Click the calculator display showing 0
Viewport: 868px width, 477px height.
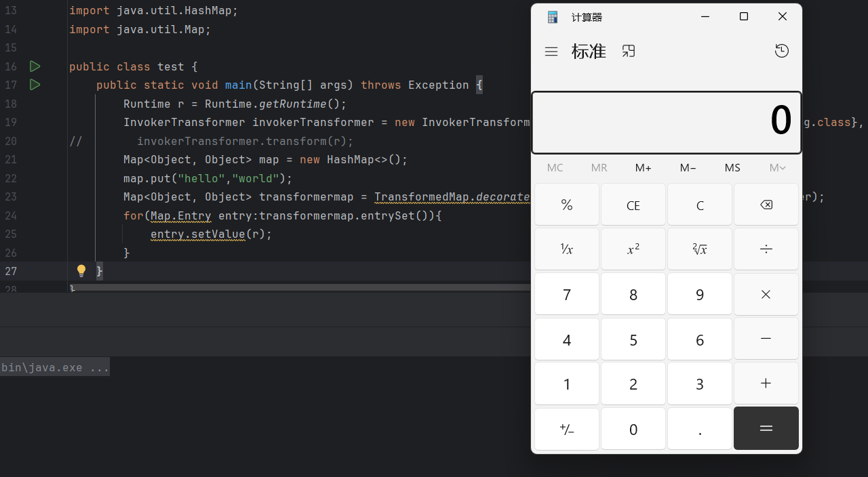[666, 123]
